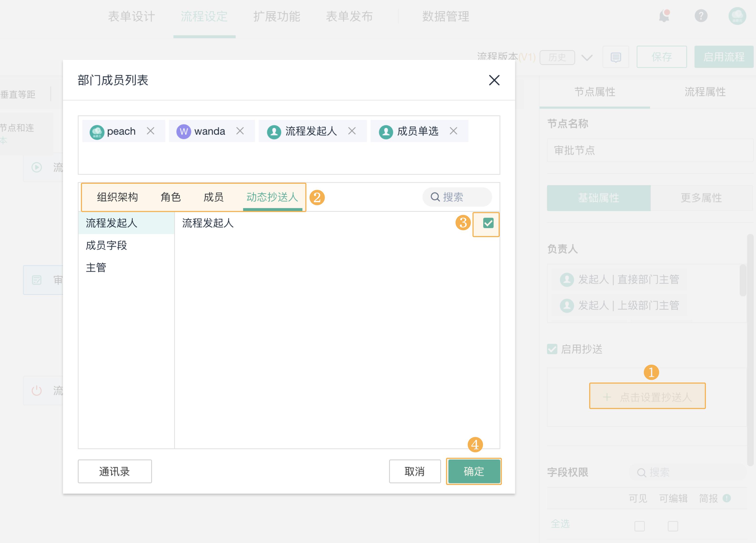Remove 成员单选 from the selected member chips

pyautogui.click(x=454, y=131)
